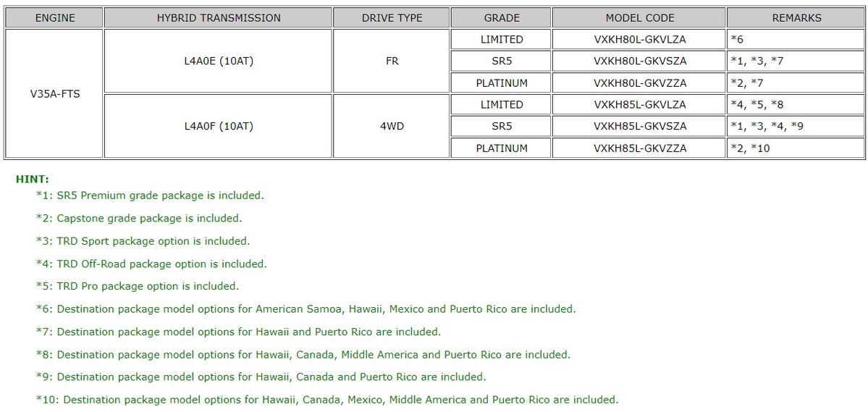The image size is (868, 412).
Task: Click the HINT: heading label
Action: [x=32, y=179]
